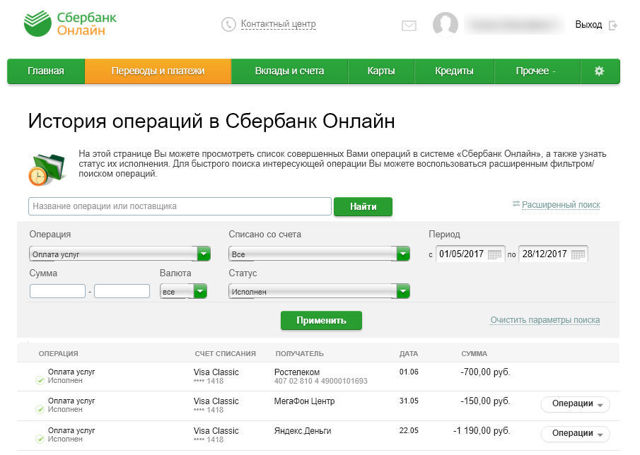The width and height of the screenshot is (640, 455).
Task: Open Расширенный поиск link
Action: tap(561, 205)
